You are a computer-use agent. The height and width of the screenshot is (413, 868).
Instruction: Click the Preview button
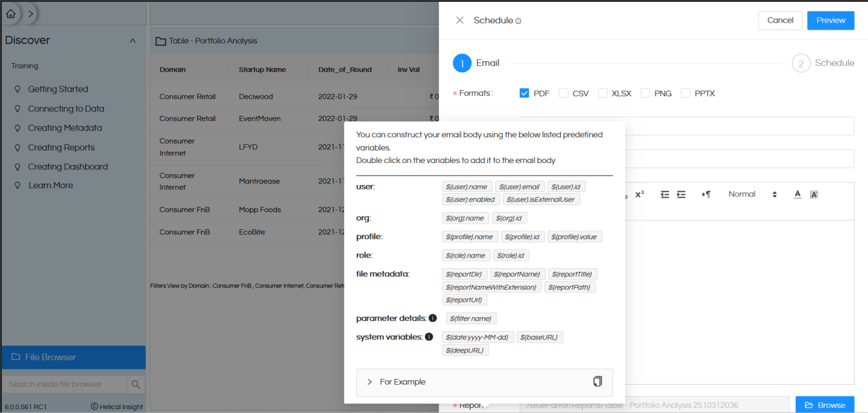pos(830,20)
